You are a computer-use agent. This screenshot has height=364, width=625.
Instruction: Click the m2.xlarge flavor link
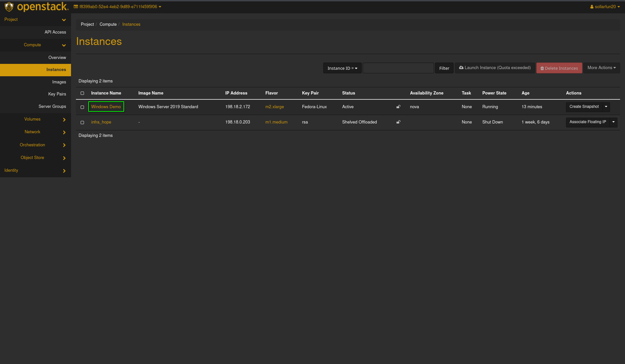274,107
